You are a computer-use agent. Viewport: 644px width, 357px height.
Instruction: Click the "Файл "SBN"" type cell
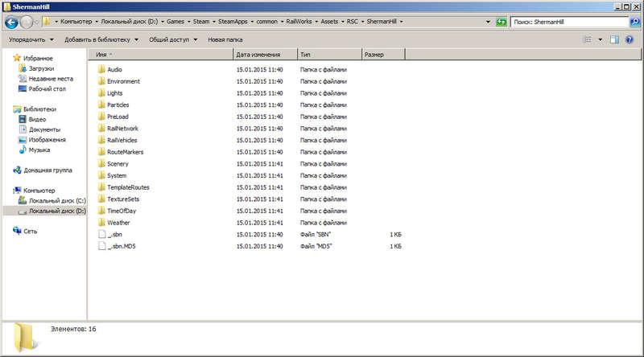click(x=316, y=235)
